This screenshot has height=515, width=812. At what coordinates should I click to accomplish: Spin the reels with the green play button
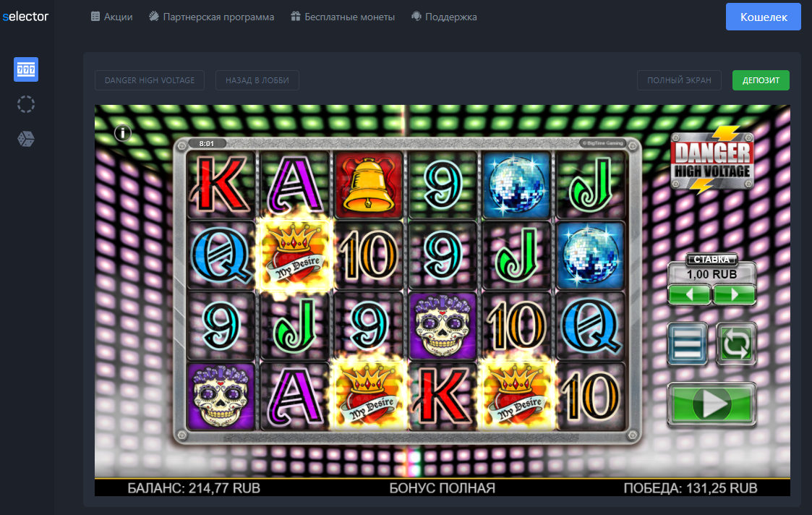[x=711, y=404]
